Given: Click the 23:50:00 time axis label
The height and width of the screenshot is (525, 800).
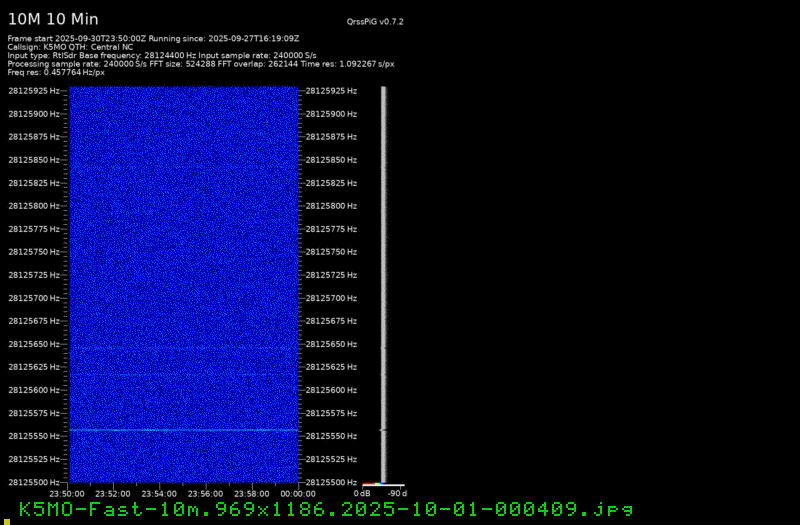Looking at the screenshot, I should click(67, 493).
